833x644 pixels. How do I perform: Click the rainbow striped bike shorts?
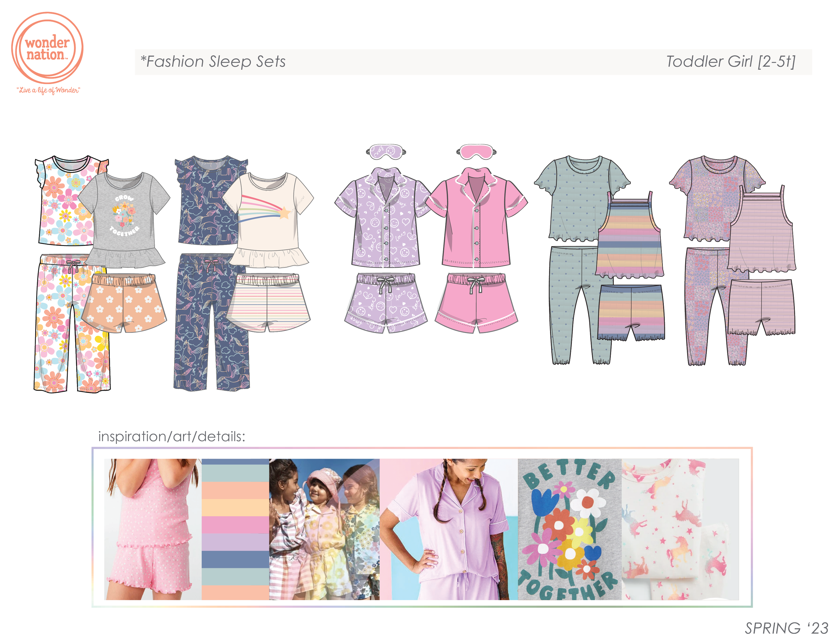pos(631,313)
